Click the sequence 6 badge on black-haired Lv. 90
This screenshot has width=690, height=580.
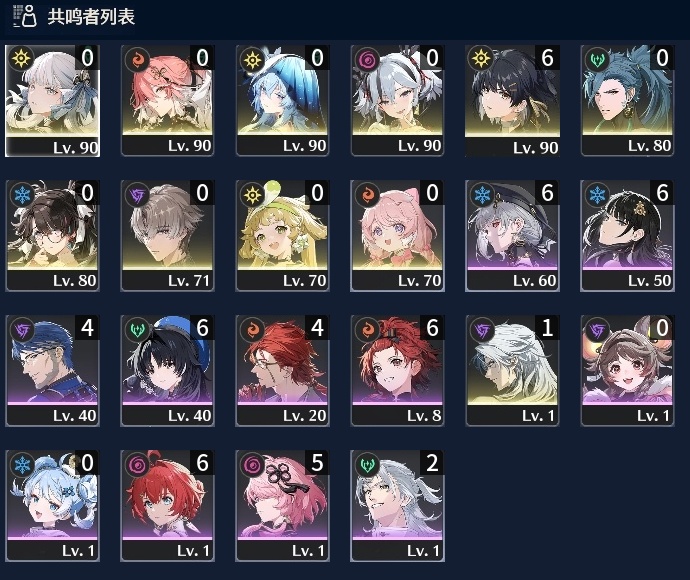547,58
